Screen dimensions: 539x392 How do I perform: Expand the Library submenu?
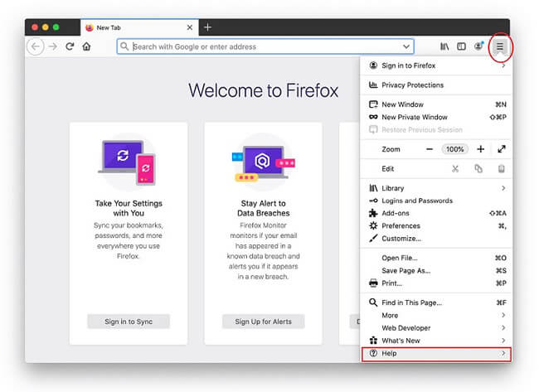[x=436, y=188]
